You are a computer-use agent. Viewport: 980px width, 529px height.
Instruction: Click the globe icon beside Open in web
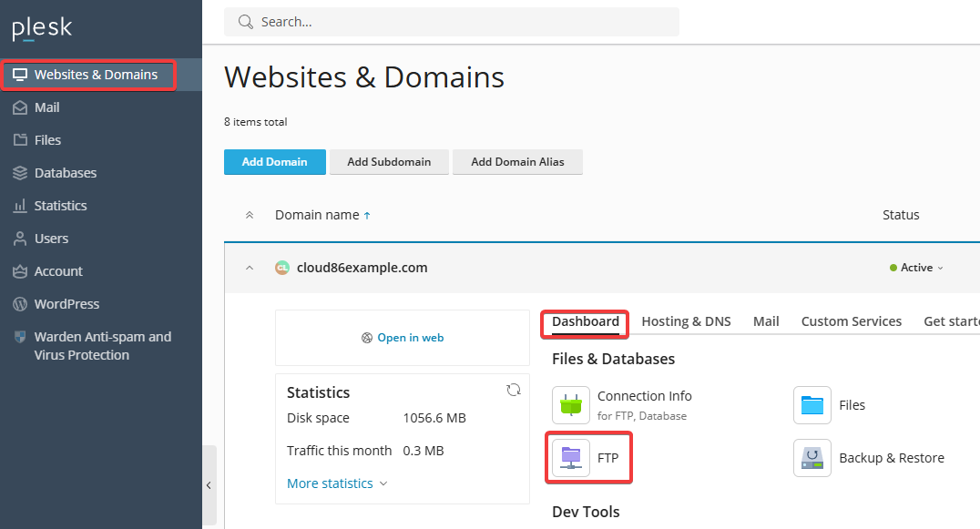(x=367, y=338)
